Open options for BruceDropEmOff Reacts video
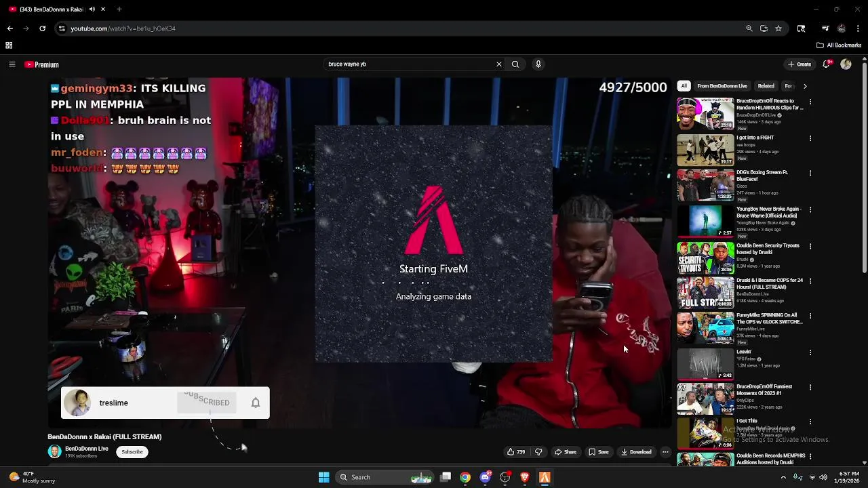868x488 pixels. point(810,102)
